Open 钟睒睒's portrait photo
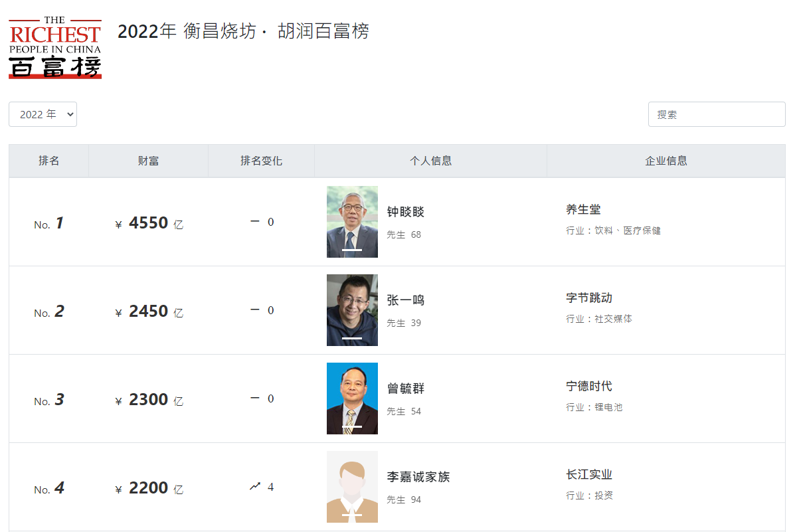Viewport: 799px width, 532px height. [x=352, y=222]
